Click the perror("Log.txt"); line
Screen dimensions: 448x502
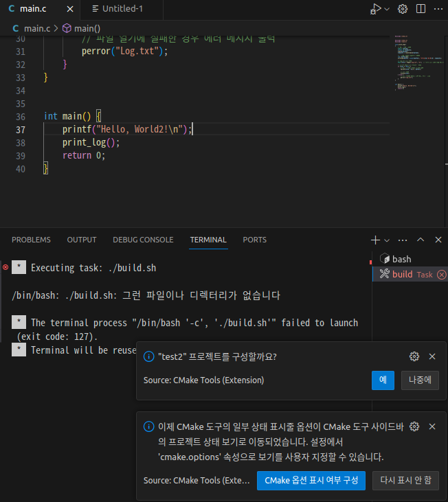124,52
